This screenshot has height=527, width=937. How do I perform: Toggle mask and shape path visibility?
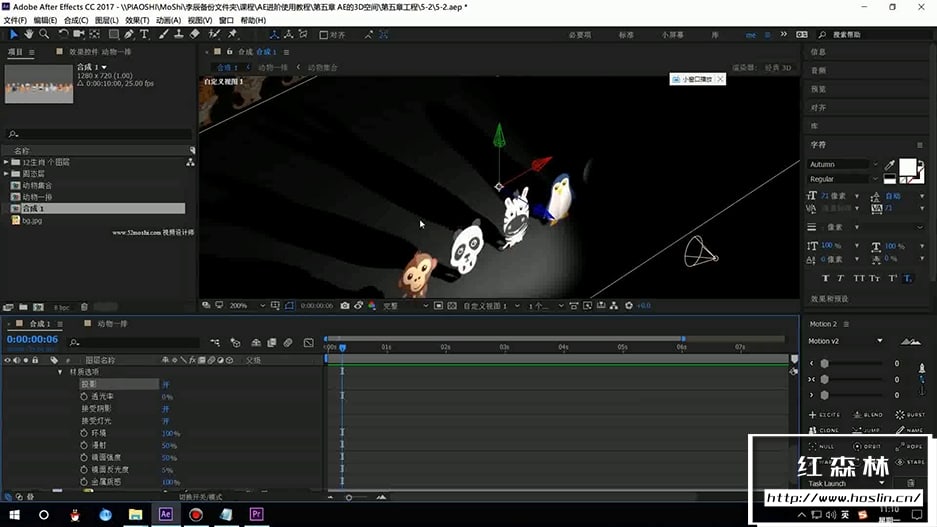click(289, 305)
